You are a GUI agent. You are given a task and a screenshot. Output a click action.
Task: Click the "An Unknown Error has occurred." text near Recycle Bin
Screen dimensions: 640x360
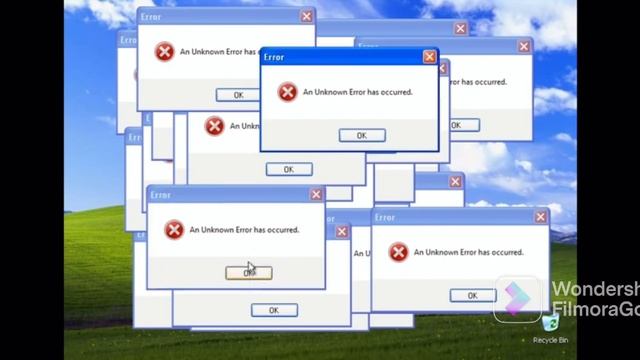(469, 252)
